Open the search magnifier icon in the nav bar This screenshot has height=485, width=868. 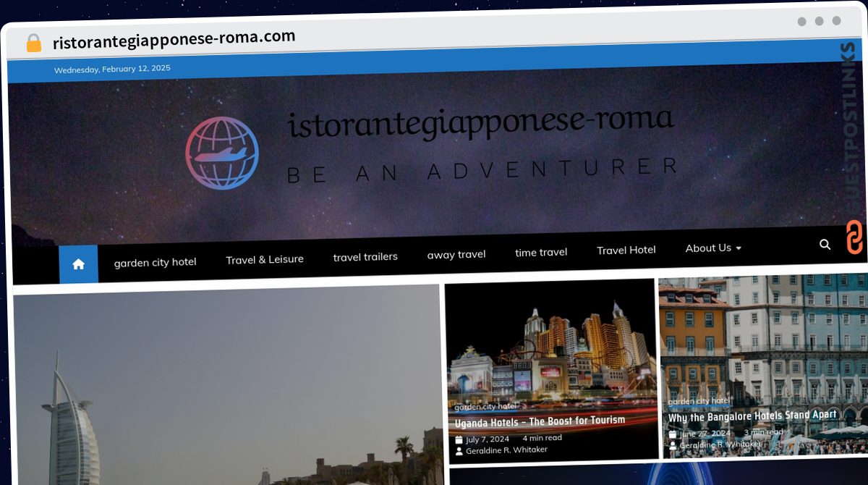pos(825,245)
